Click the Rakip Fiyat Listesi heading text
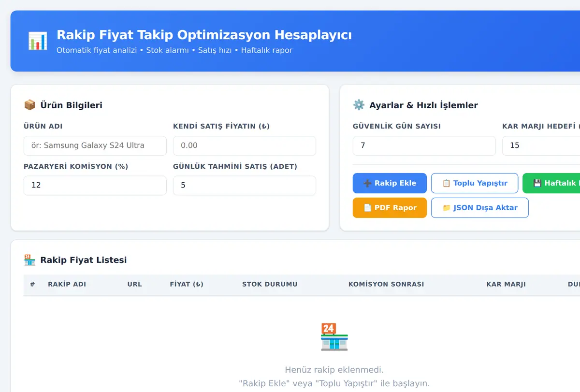580x392 pixels. point(84,260)
